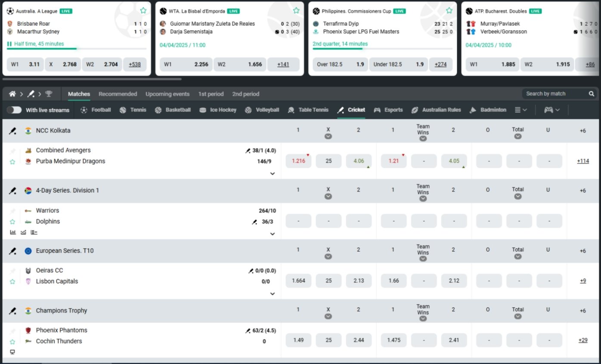Select Australian Rules sport filter

tap(436, 110)
